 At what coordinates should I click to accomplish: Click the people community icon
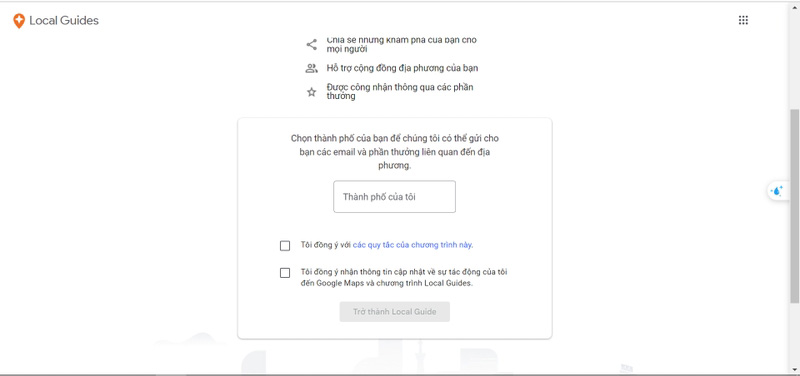[x=311, y=68]
